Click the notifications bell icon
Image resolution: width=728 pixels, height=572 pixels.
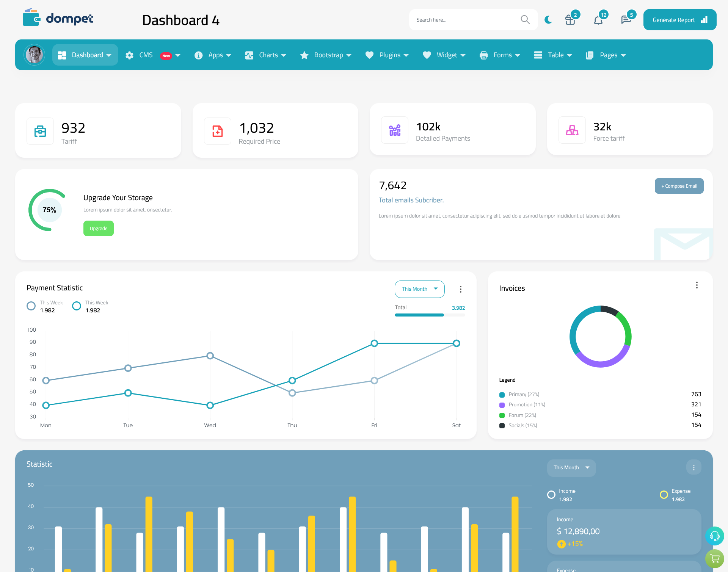click(x=598, y=19)
